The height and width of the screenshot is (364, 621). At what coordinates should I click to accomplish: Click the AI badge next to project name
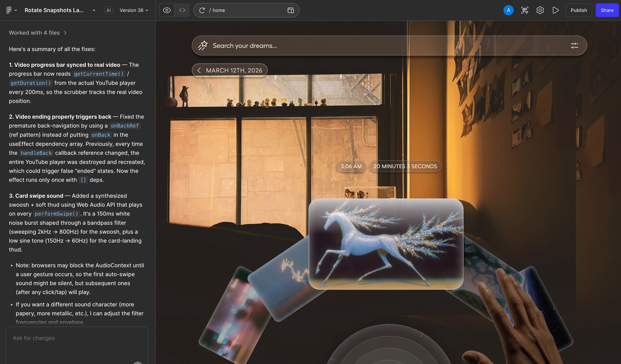108,10
